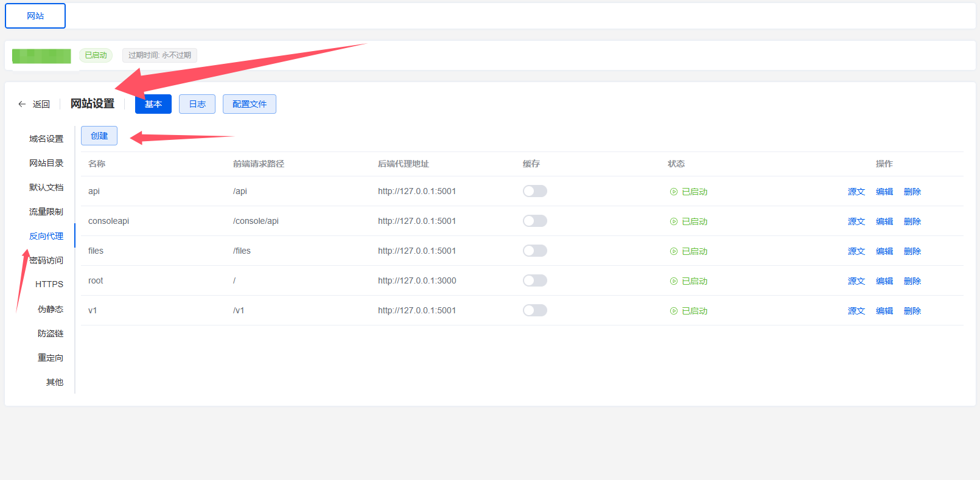Open the 配置文件 tab
The width and height of the screenshot is (980, 480).
point(249,104)
